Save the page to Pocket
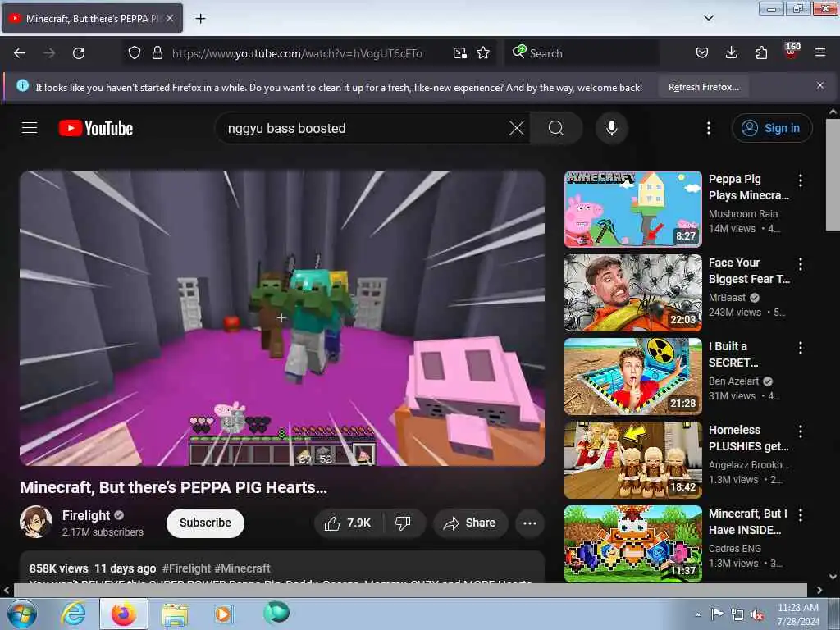This screenshot has width=840, height=630. pyautogui.click(x=702, y=53)
